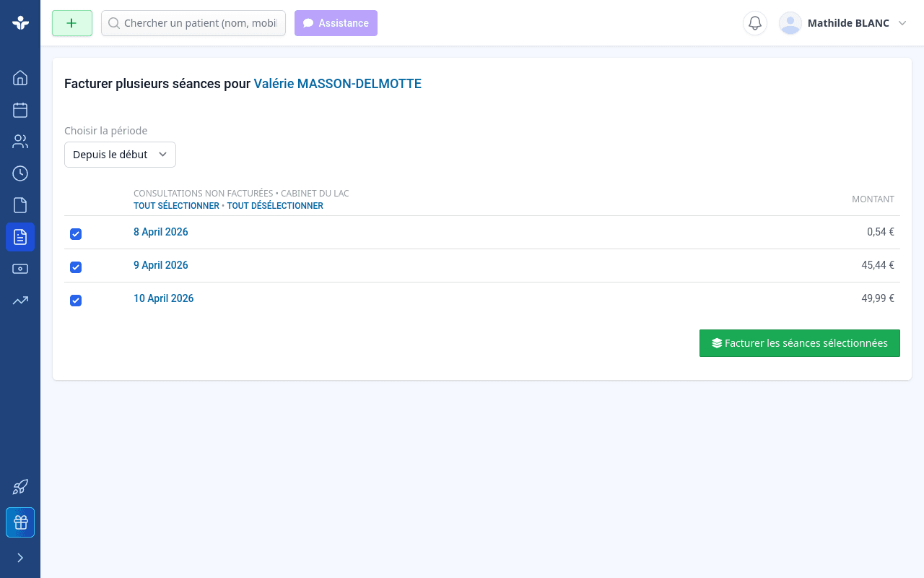The height and width of the screenshot is (578, 924).
Task: Click the MONTANT column header
Action: tap(873, 199)
